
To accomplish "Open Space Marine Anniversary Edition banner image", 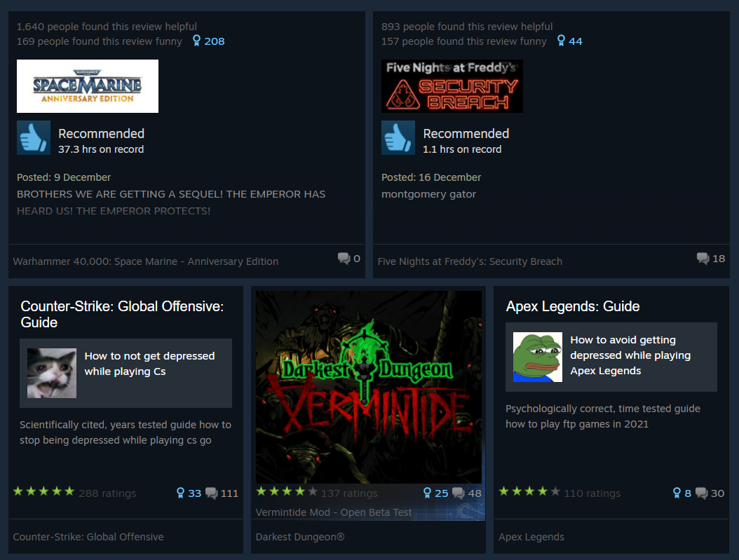I will coord(88,86).
